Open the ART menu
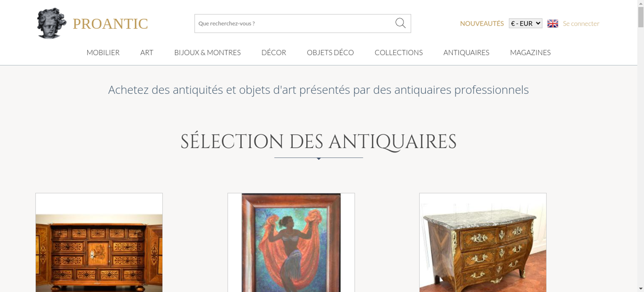Screen dimensions: 644x292 click(x=147, y=52)
